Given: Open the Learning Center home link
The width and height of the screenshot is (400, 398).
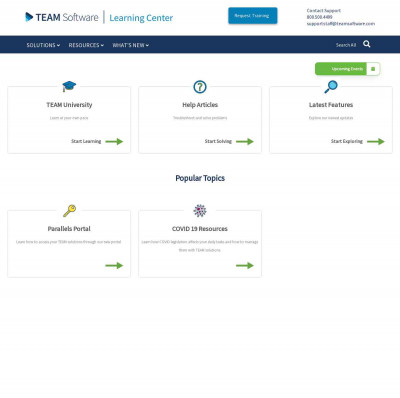Looking at the screenshot, I should [141, 18].
